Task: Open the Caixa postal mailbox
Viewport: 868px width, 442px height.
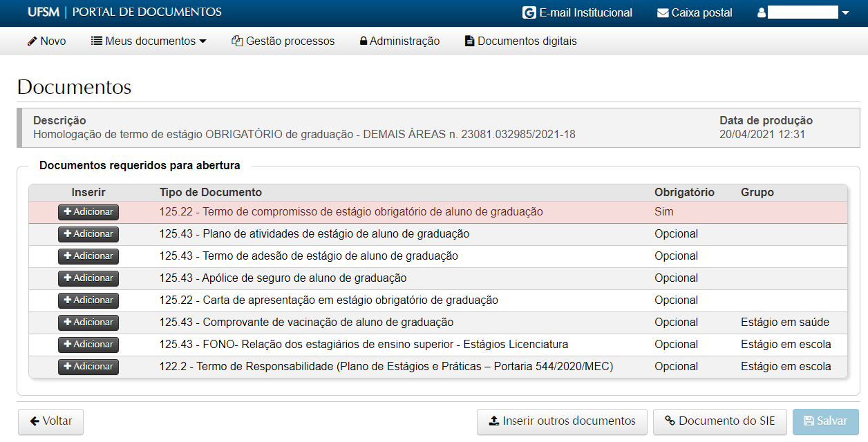Action: point(695,12)
